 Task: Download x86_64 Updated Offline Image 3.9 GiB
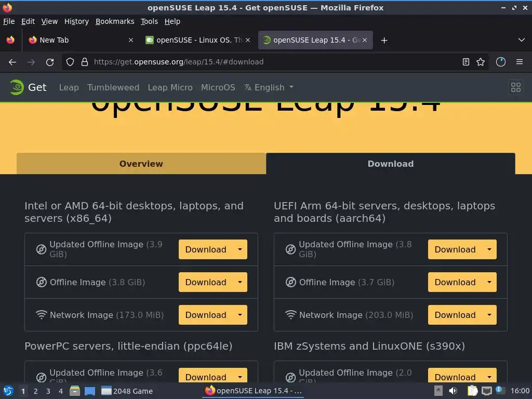[x=206, y=249]
